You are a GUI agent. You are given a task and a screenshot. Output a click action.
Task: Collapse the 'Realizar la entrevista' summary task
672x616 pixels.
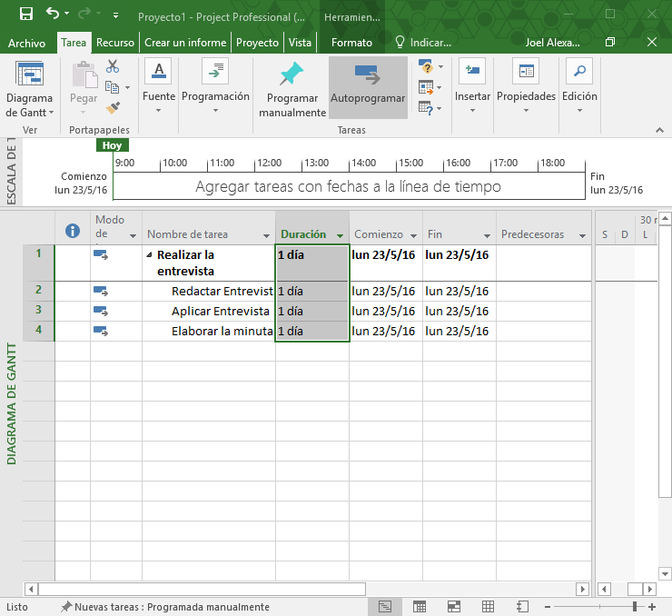click(150, 255)
